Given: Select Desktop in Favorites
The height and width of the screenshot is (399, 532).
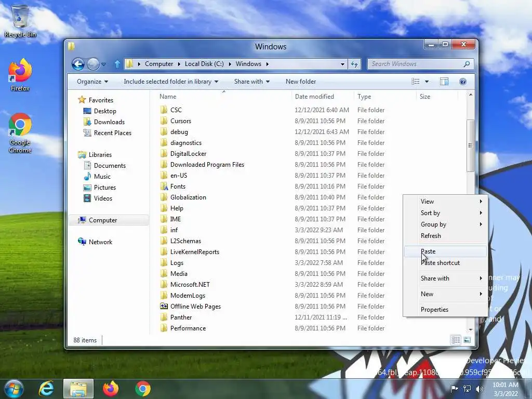Looking at the screenshot, I should [105, 111].
